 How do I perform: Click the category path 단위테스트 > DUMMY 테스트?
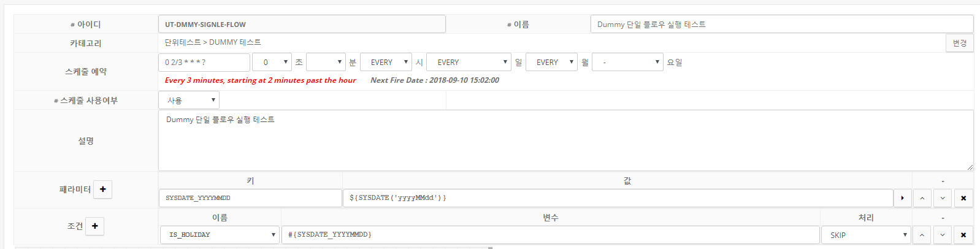coord(213,42)
